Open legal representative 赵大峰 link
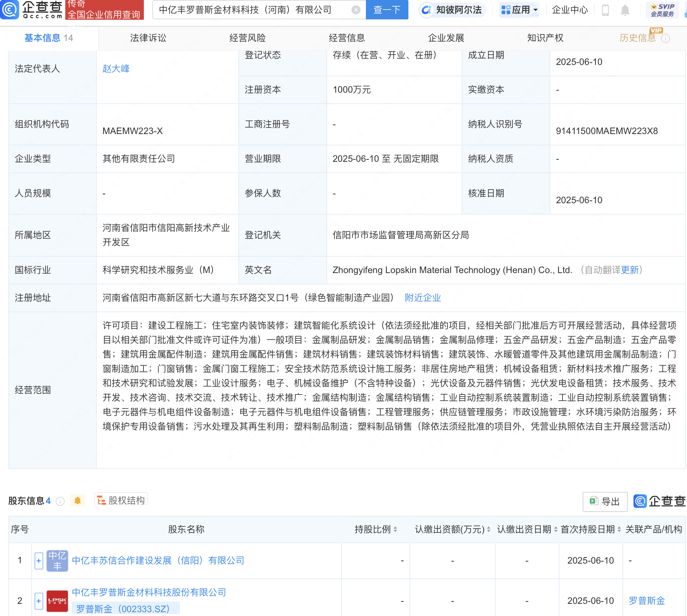 116,69
